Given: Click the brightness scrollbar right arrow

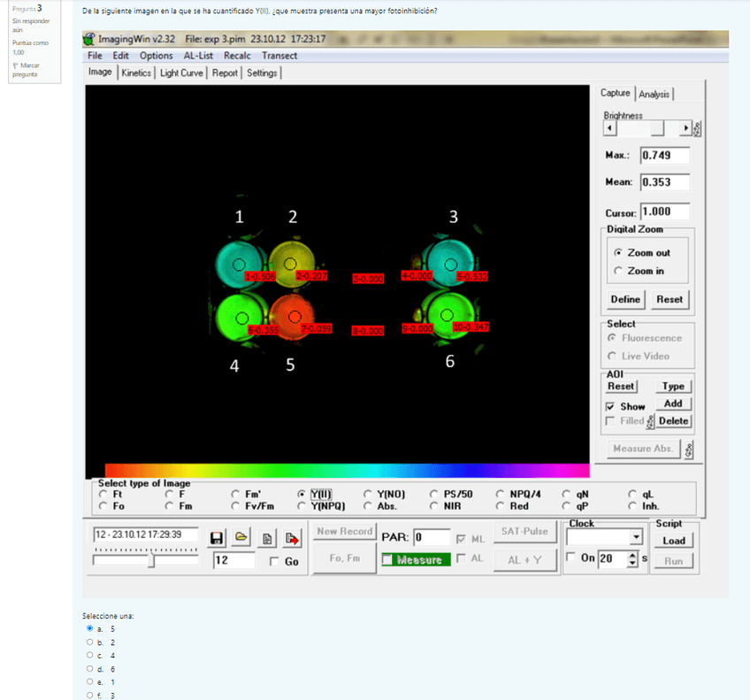Looking at the screenshot, I should (685, 128).
